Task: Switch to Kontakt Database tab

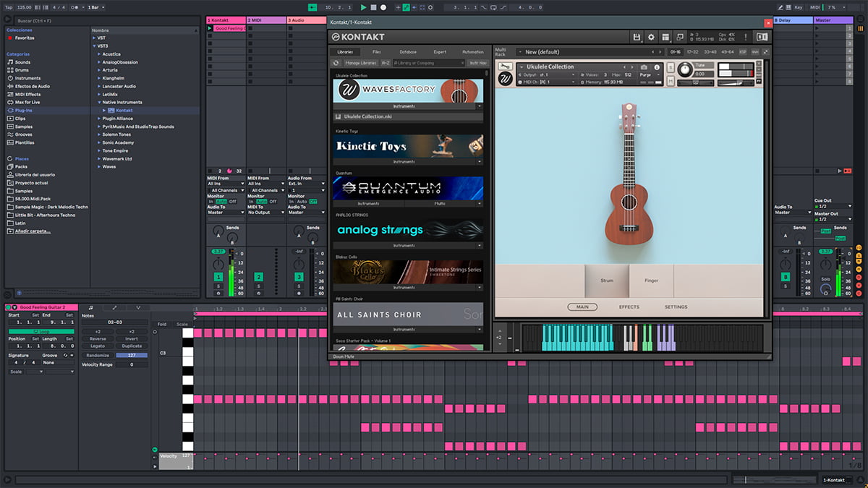Action: coord(408,52)
